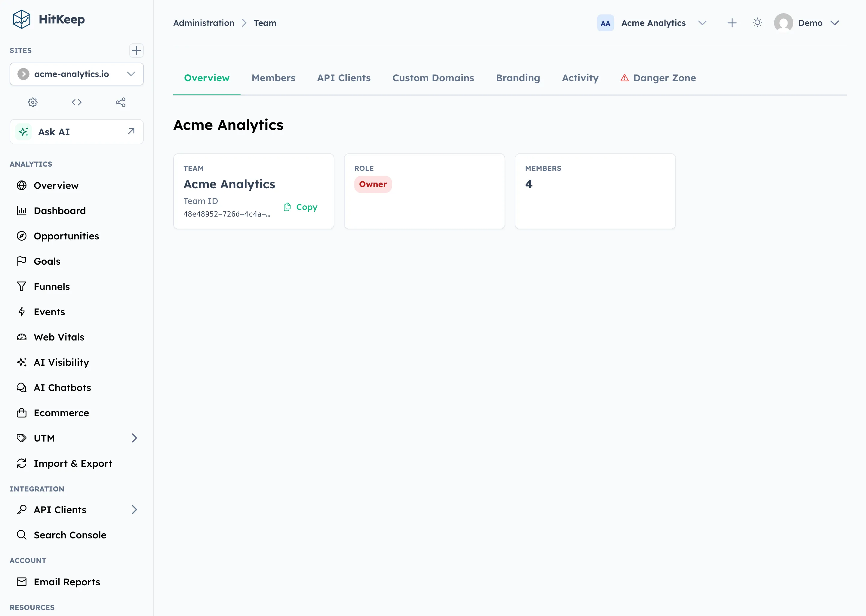Click the truncated Team ID value
This screenshot has height=616, width=866.
pos(227,214)
